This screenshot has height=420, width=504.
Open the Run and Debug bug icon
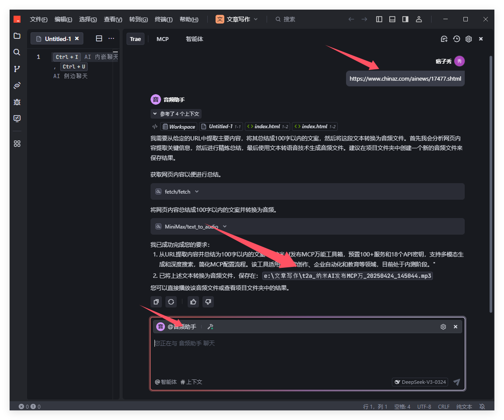tap(17, 102)
